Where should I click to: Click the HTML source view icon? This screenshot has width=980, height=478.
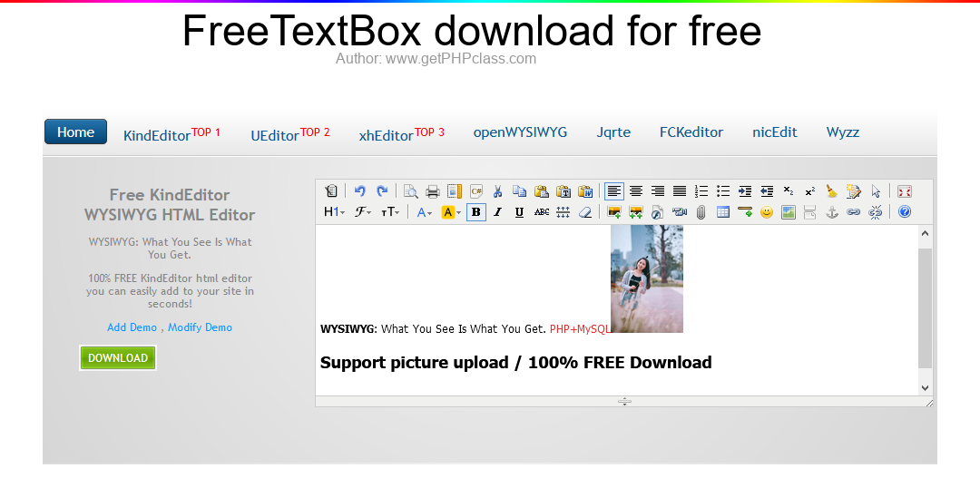[x=331, y=191]
